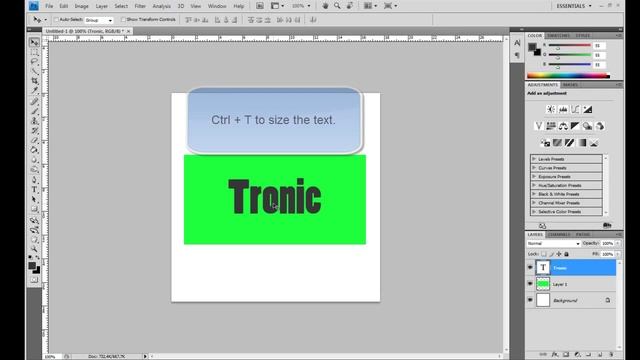Select the Eyedropper tool

[35, 90]
